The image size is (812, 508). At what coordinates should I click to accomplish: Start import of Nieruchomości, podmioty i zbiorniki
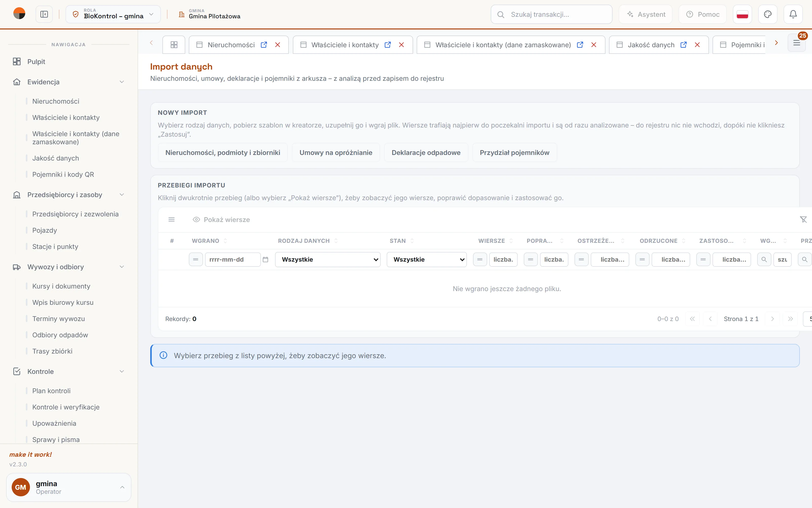coord(223,153)
